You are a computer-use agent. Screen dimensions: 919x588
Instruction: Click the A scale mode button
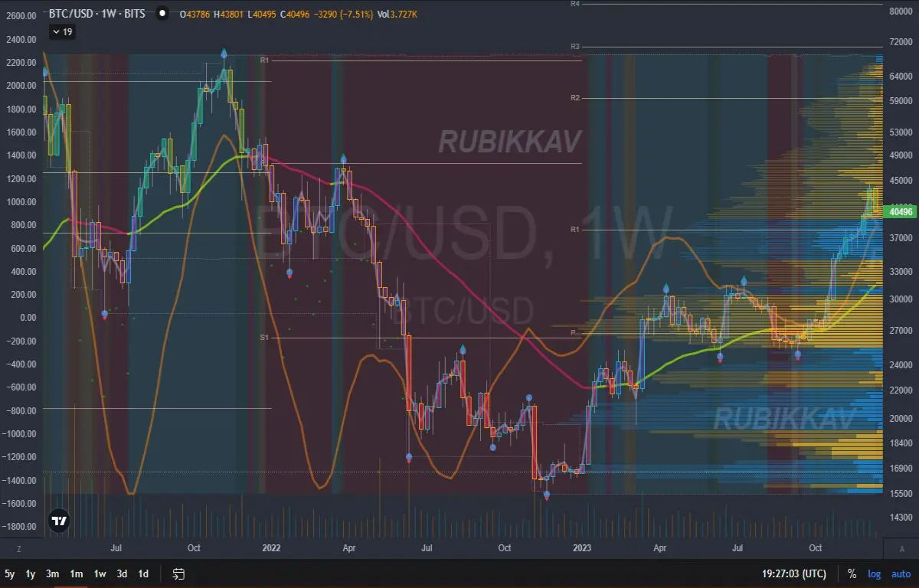901,548
